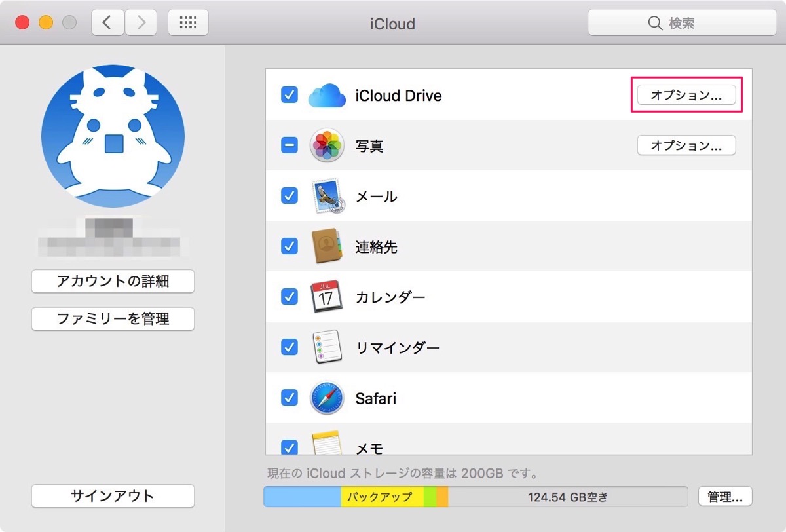Click the Contacts book icon
This screenshot has height=532, width=786.
coord(327,246)
